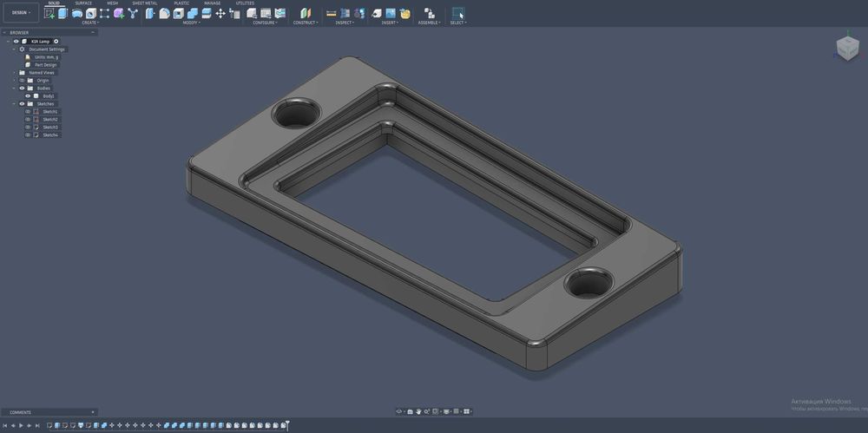
Task: Click the Look At navigation icon
Action: (x=410, y=411)
